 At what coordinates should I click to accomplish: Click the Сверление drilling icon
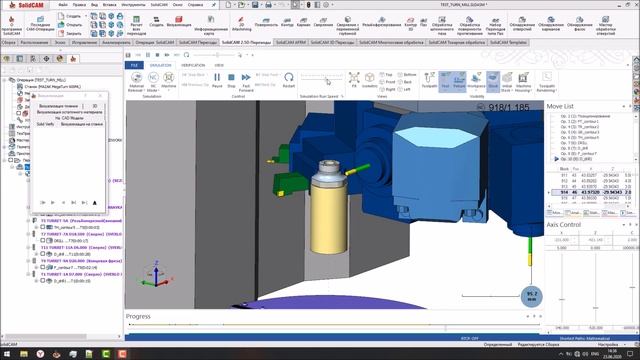coord(323,22)
